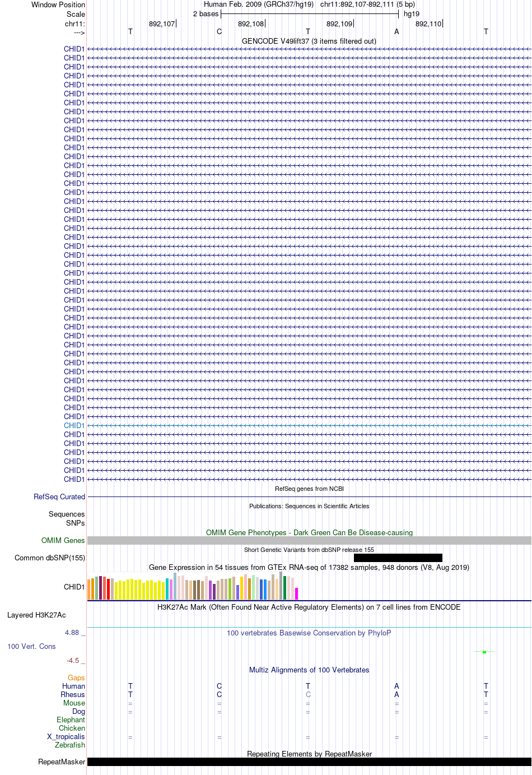Click the magenta bar ending the GTEx chart

click(x=297, y=593)
